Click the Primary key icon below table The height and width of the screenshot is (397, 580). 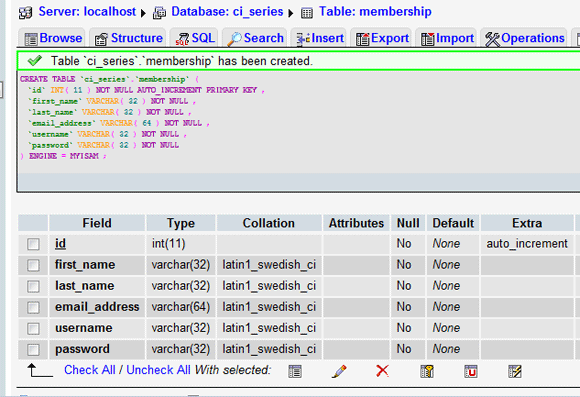427,371
